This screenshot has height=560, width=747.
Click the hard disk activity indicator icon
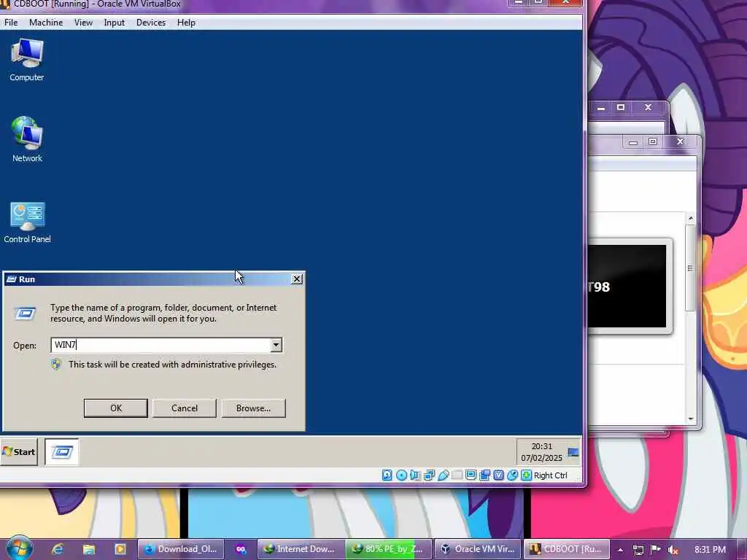pos(387,475)
